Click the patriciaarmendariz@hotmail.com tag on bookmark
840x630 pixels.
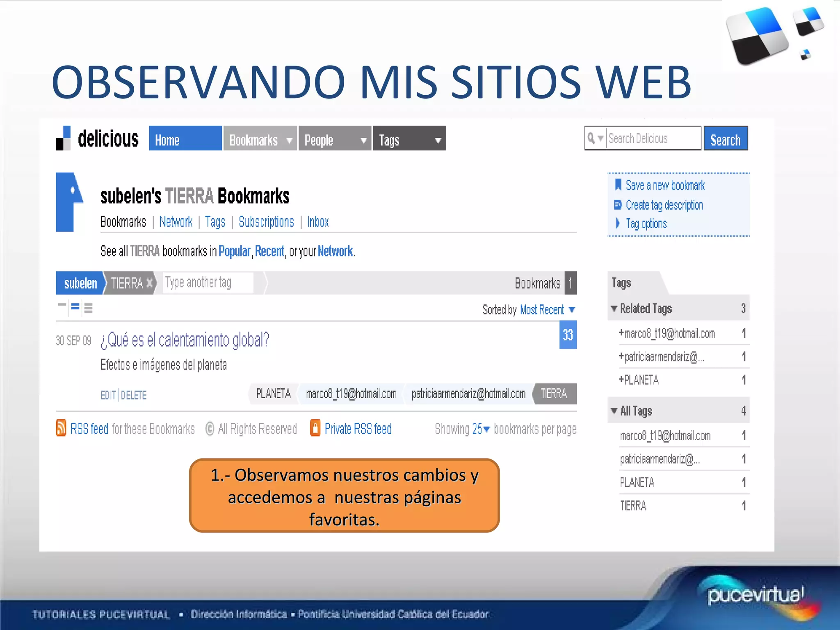[x=468, y=394]
